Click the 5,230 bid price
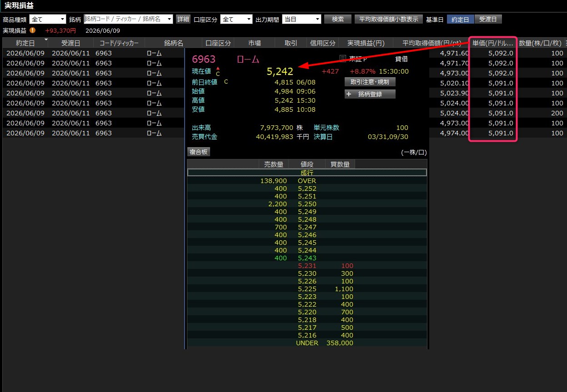This screenshot has width=567, height=392. pos(307,273)
